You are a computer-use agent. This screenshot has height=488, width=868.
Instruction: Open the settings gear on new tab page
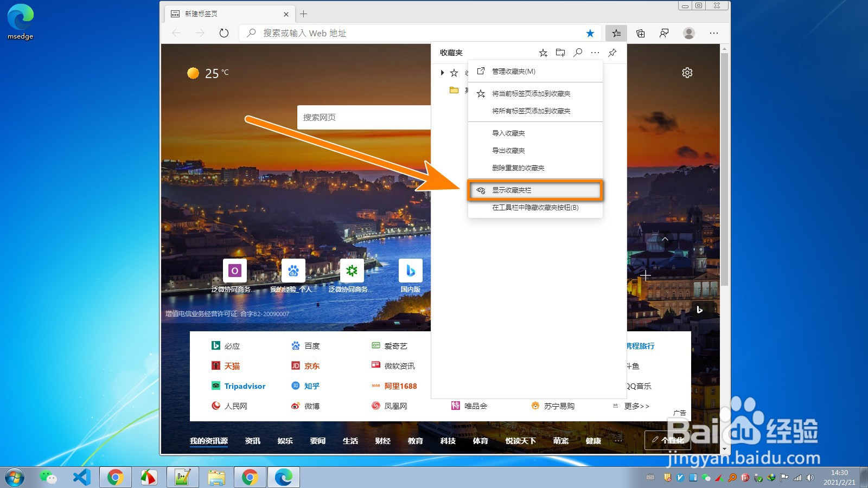point(687,72)
